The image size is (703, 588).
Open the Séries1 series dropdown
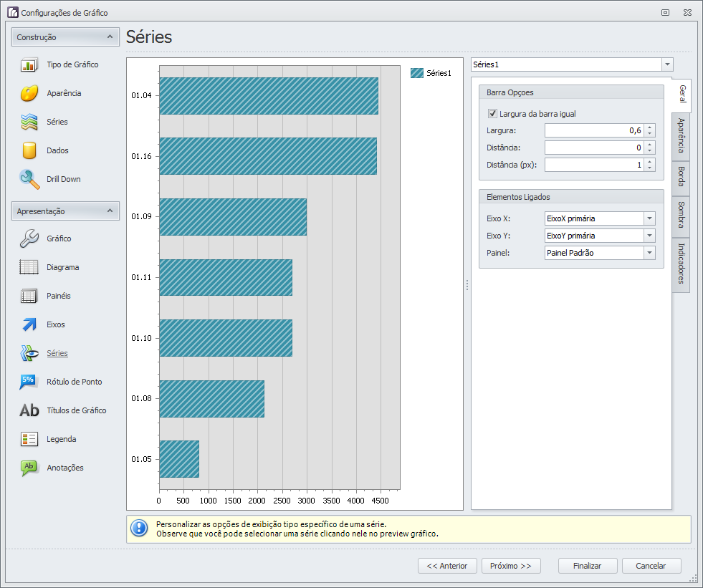coord(667,64)
